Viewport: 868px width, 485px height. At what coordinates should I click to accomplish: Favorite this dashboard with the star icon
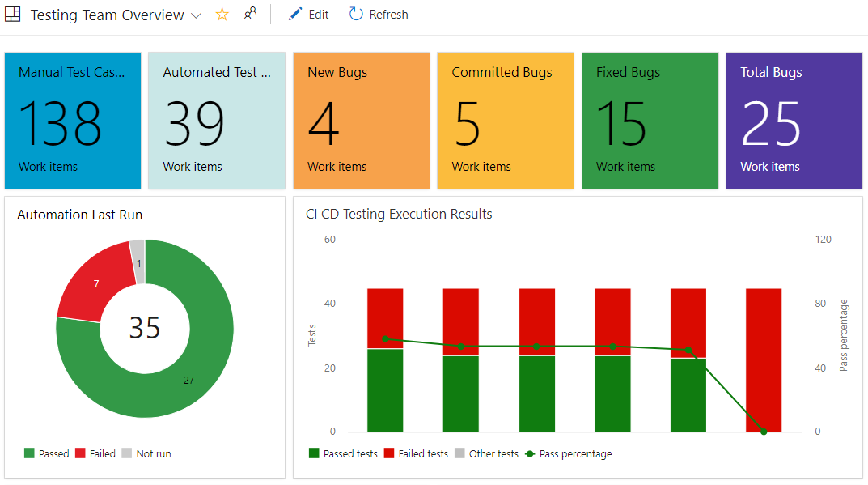(222, 15)
